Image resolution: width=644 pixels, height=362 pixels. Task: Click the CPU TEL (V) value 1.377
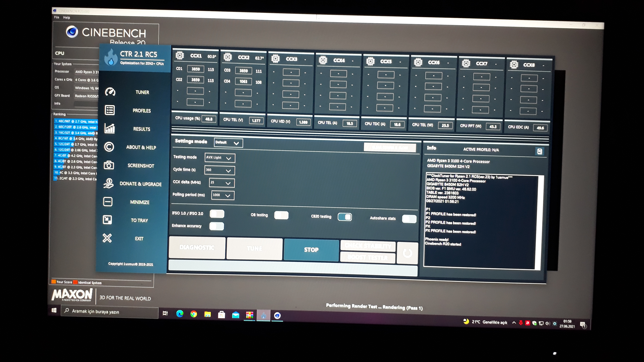click(x=256, y=121)
